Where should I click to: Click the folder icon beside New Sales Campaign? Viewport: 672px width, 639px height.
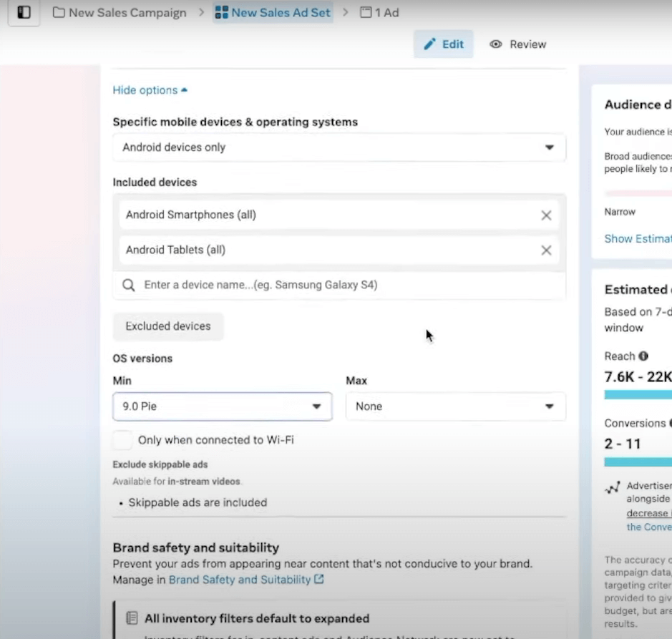(x=59, y=12)
